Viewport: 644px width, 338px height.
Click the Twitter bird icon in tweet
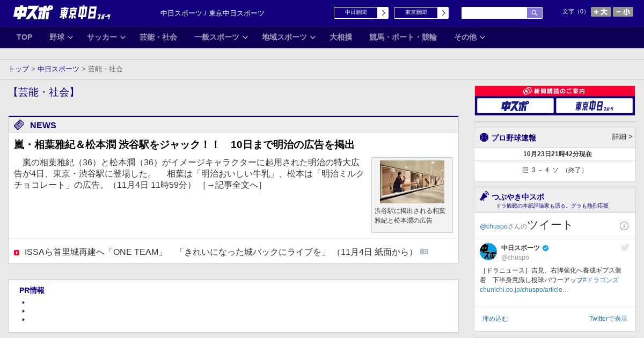point(625,247)
